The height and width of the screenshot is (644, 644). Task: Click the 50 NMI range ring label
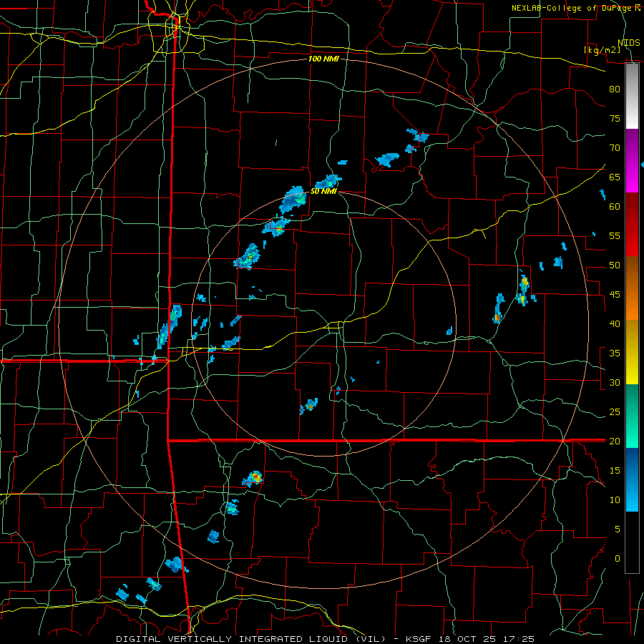(x=323, y=191)
